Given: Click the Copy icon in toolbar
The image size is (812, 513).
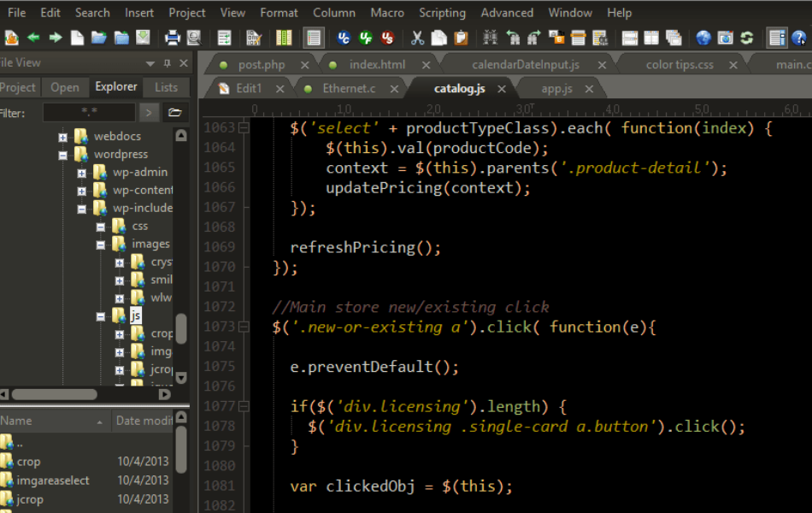Looking at the screenshot, I should pyautogui.click(x=438, y=38).
